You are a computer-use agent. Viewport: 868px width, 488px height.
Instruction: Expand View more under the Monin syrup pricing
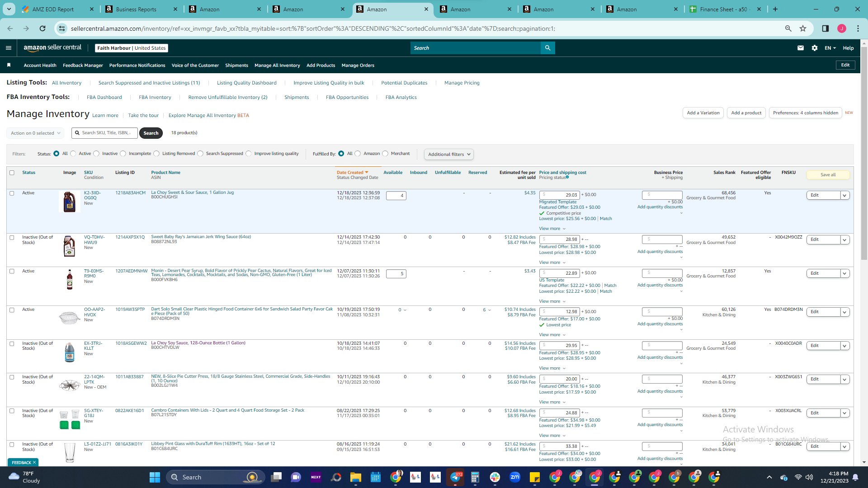click(552, 301)
